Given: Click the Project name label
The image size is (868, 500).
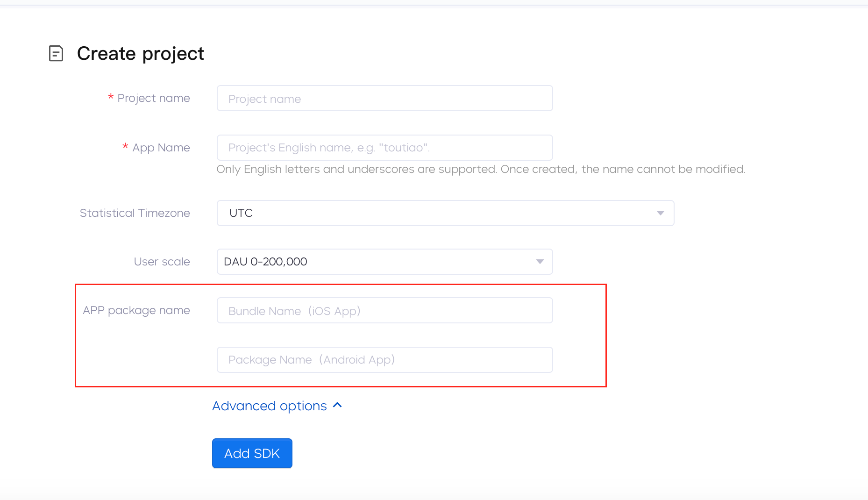Looking at the screenshot, I should coord(154,98).
